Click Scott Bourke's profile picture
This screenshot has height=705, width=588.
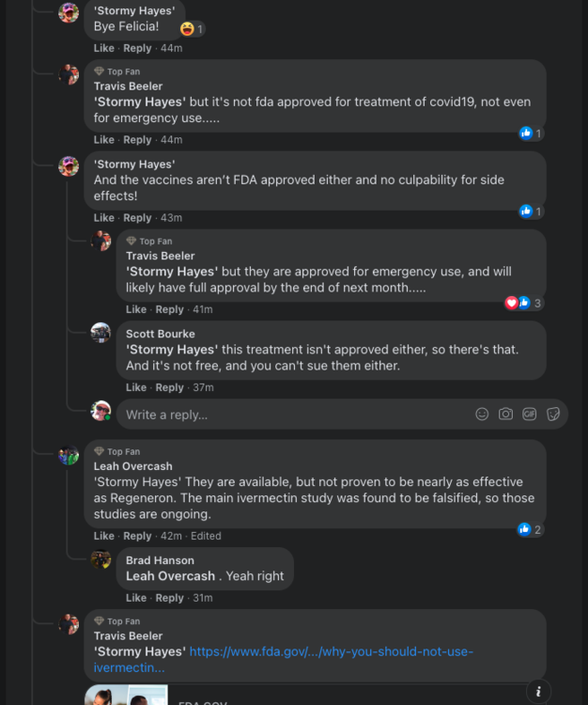tap(101, 333)
